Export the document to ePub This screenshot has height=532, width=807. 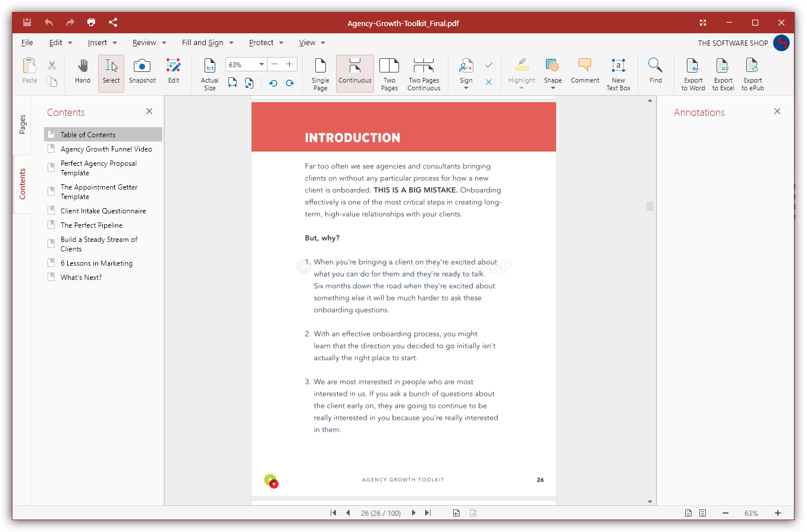click(752, 73)
